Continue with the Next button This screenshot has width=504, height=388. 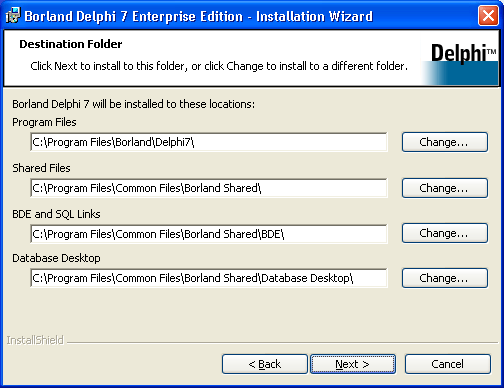point(353,364)
